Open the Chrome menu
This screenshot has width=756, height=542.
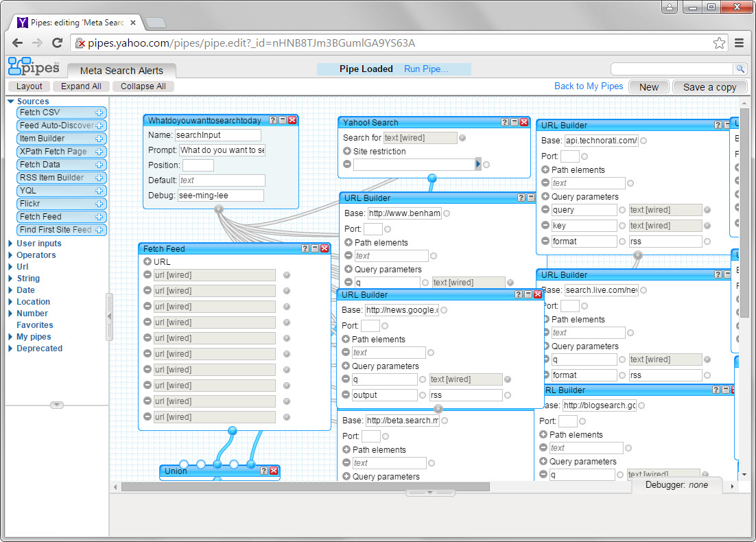(x=739, y=43)
